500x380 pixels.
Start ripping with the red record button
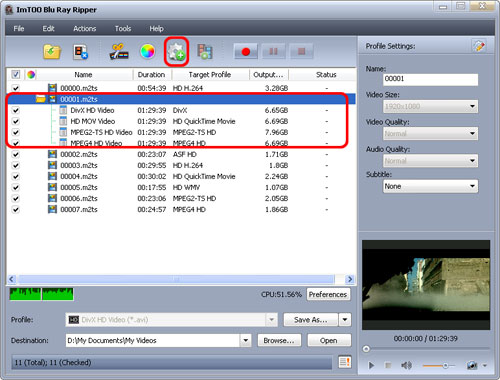[246, 51]
